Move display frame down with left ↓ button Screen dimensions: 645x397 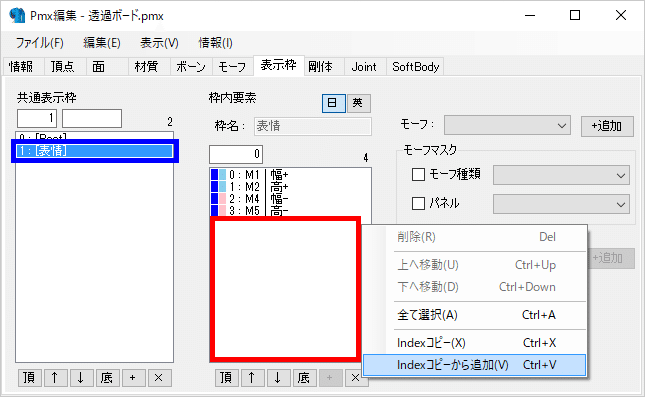81,378
